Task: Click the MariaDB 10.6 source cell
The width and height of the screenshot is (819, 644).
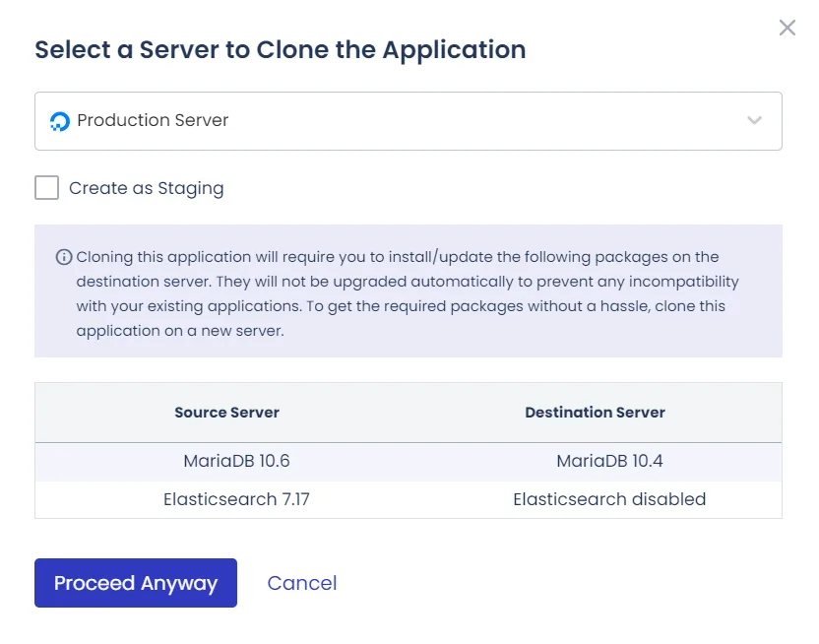Action: click(x=236, y=461)
